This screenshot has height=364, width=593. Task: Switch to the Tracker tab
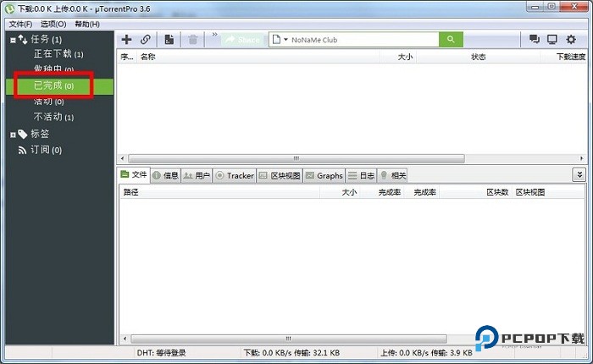point(235,175)
